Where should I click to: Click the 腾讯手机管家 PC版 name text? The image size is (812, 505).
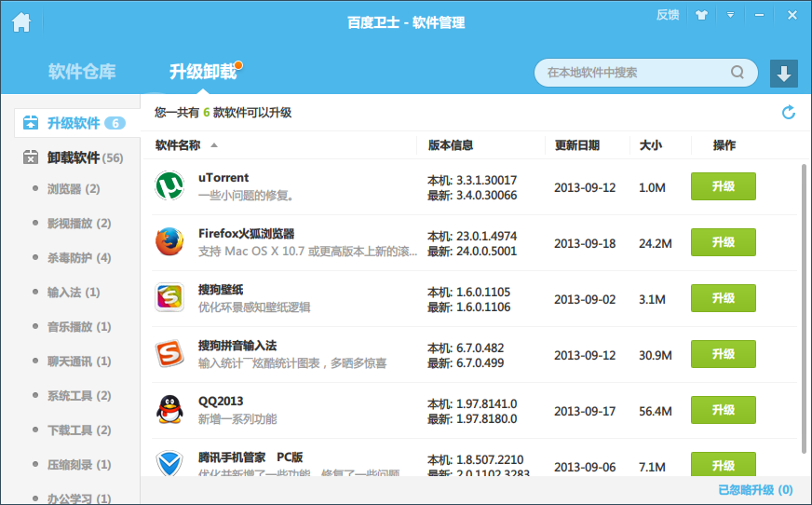click(x=250, y=457)
